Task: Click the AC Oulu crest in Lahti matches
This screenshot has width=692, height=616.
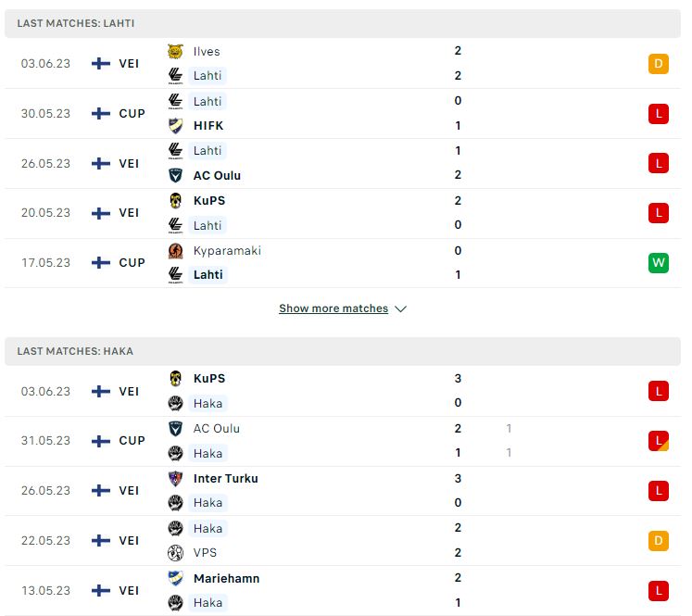Action: 176,175
